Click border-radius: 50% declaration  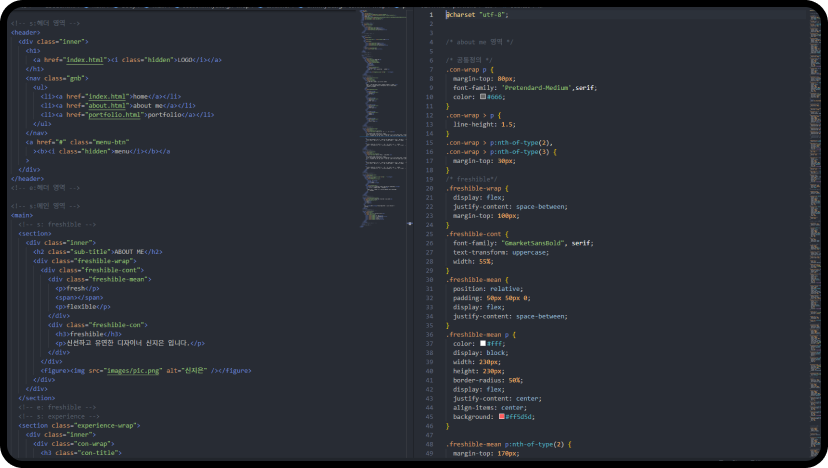click(488, 380)
